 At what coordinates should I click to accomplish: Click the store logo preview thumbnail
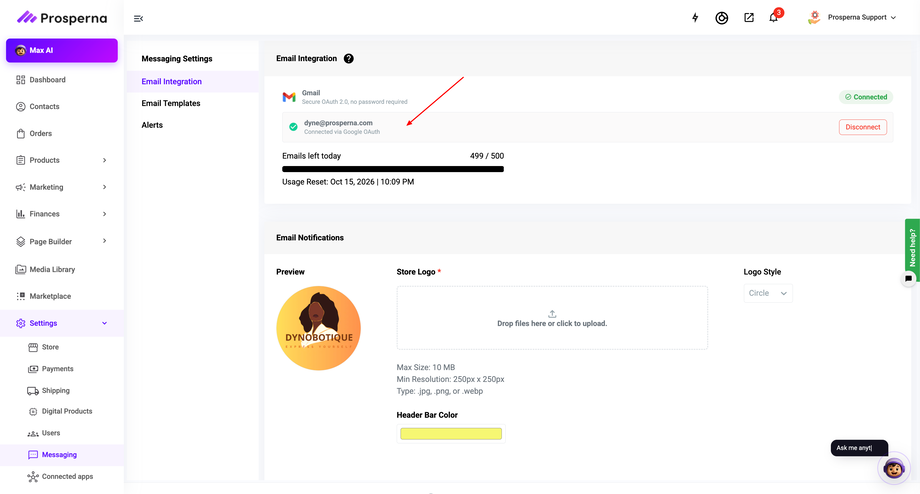pyautogui.click(x=319, y=328)
